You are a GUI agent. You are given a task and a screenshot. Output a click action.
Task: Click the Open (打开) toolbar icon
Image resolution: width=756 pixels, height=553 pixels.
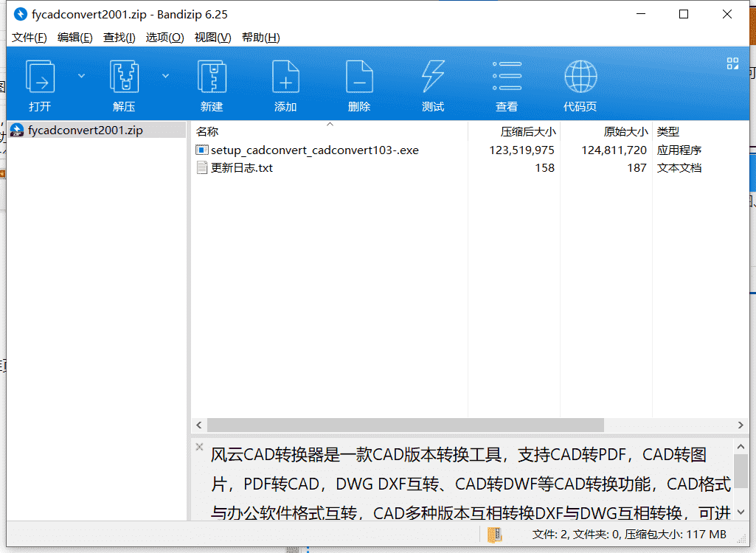40,76
